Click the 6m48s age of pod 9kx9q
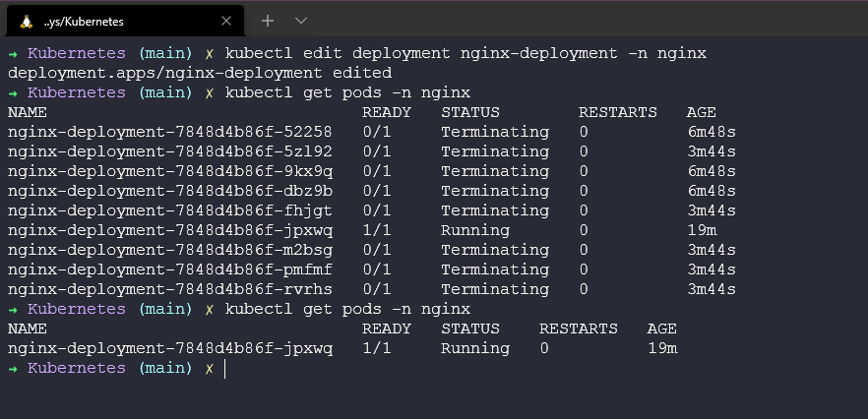This screenshot has height=419, width=868. pos(712,171)
